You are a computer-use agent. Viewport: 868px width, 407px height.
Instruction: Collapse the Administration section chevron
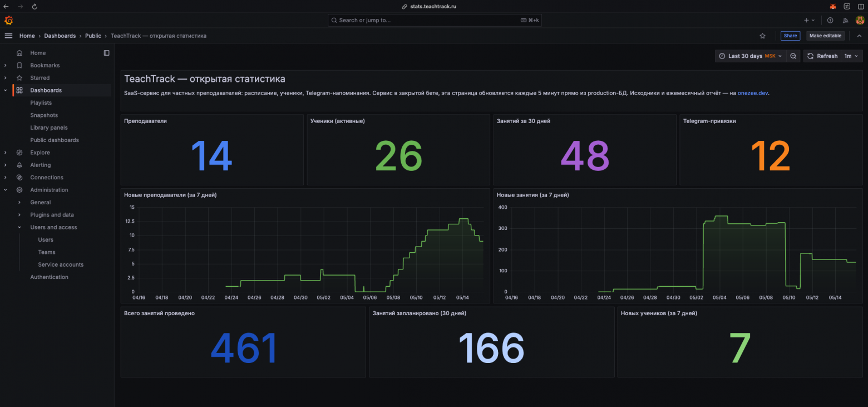click(x=6, y=190)
